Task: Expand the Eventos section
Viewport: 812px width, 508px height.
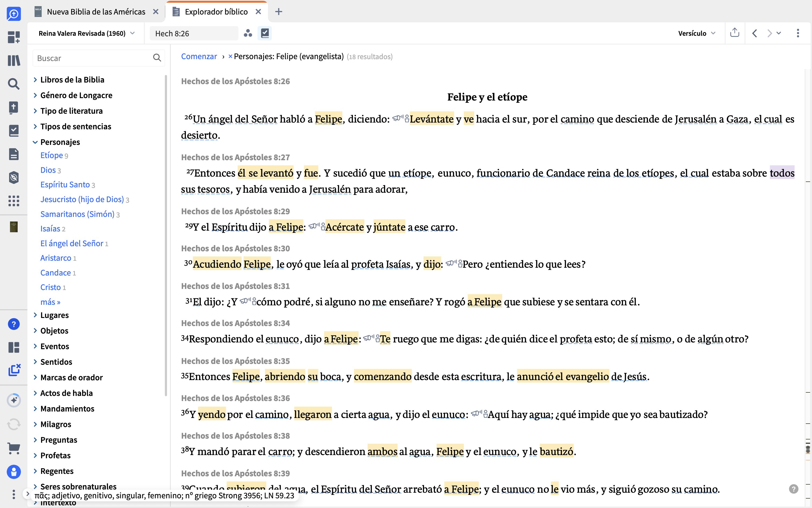Action: coord(35,346)
